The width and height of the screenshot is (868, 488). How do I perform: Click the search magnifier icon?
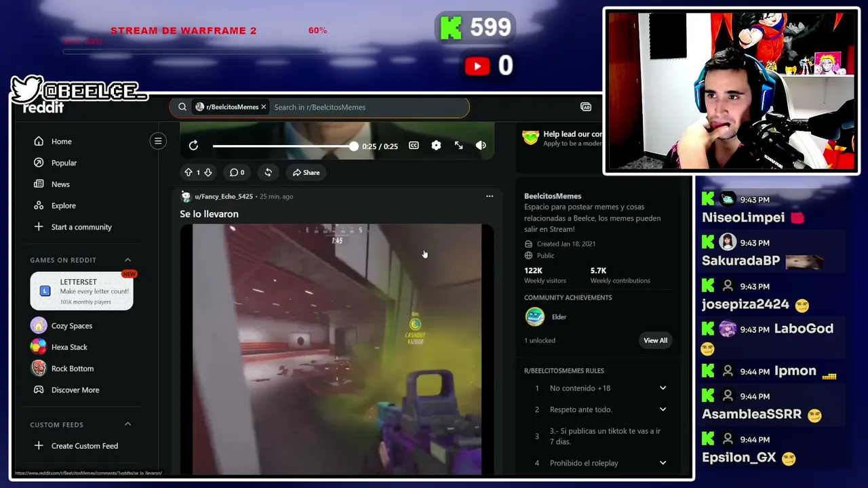pos(182,107)
